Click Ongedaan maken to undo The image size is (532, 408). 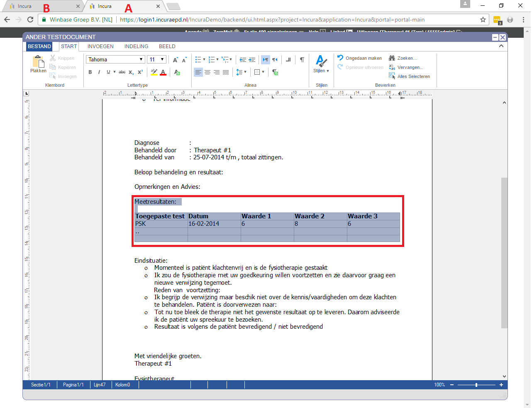(359, 58)
